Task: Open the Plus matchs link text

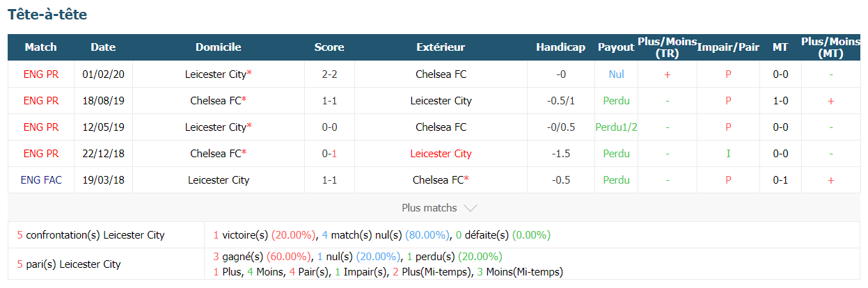Action: click(429, 208)
